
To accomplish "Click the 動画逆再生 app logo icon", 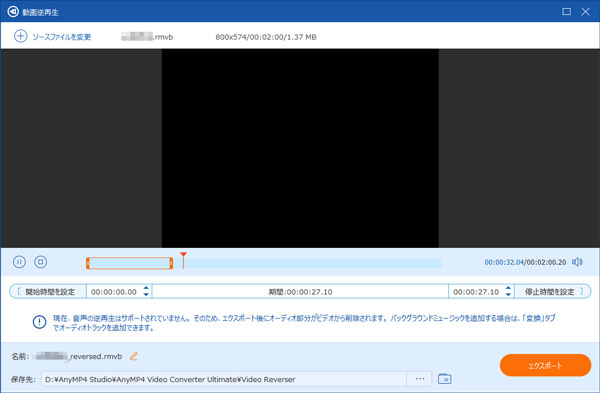I will click(13, 12).
